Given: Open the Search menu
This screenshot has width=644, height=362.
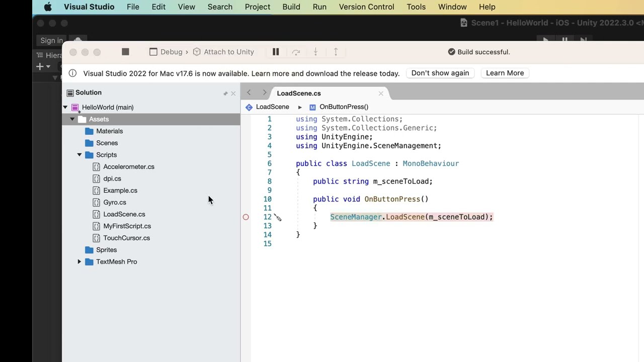Looking at the screenshot, I should [x=220, y=7].
